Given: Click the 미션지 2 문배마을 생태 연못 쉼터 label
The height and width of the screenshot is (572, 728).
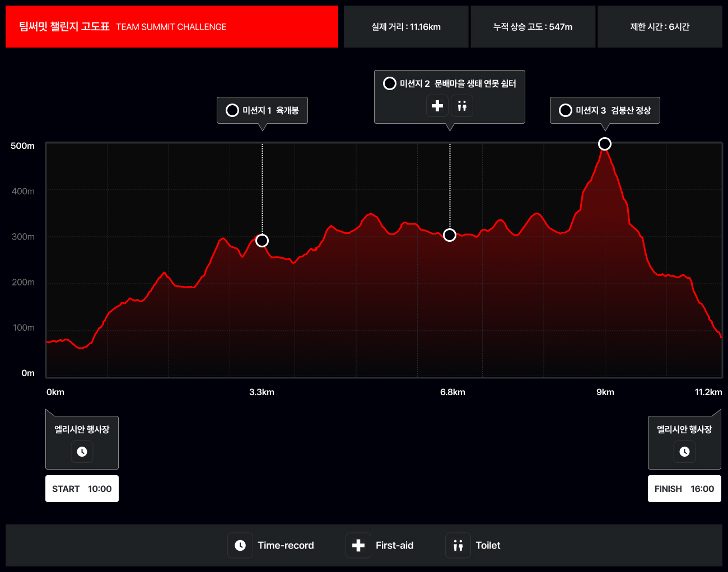Looking at the screenshot, I should point(458,83).
